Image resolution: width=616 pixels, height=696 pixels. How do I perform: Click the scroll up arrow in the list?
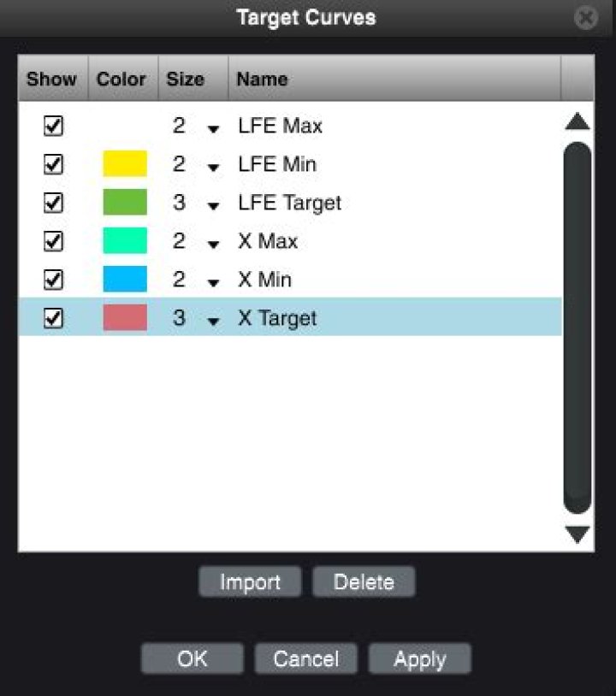pos(578,121)
